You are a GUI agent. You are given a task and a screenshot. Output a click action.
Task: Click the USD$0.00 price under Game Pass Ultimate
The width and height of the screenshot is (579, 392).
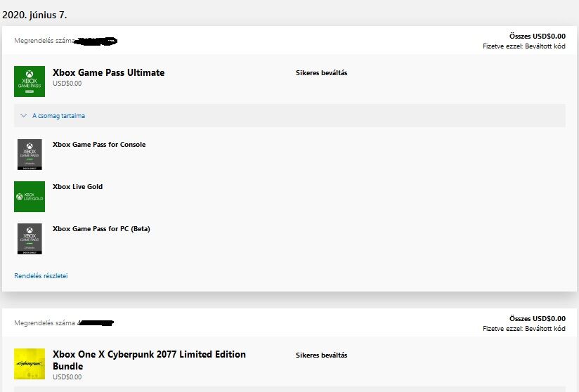(67, 84)
